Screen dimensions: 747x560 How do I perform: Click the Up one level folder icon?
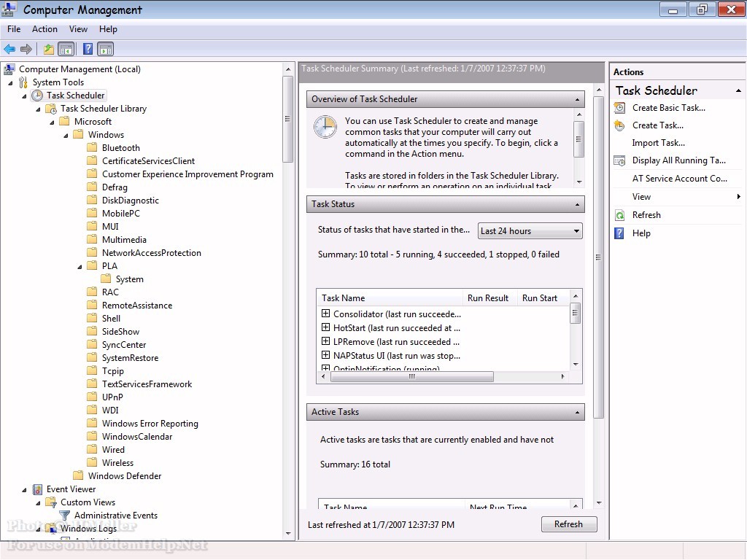[49, 49]
